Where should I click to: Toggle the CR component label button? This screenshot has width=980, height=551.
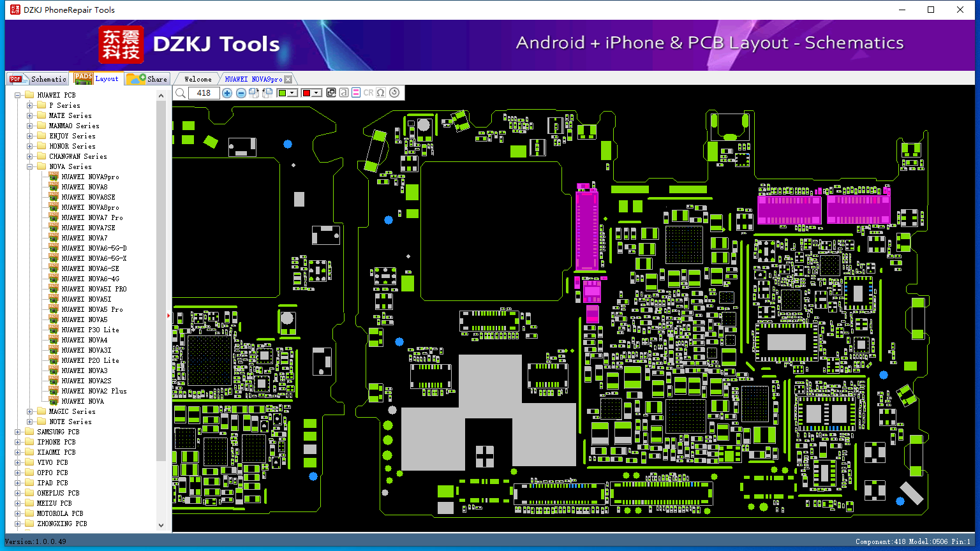368,93
